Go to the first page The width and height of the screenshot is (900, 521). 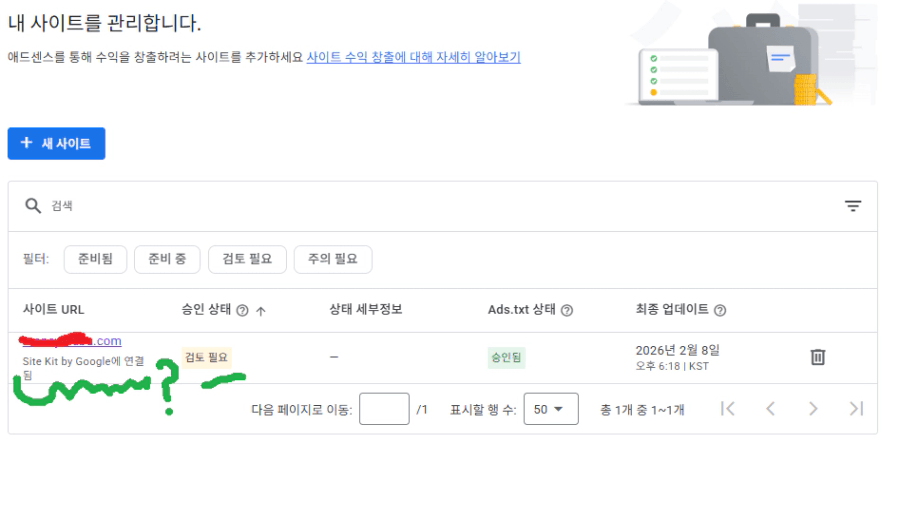(x=728, y=409)
